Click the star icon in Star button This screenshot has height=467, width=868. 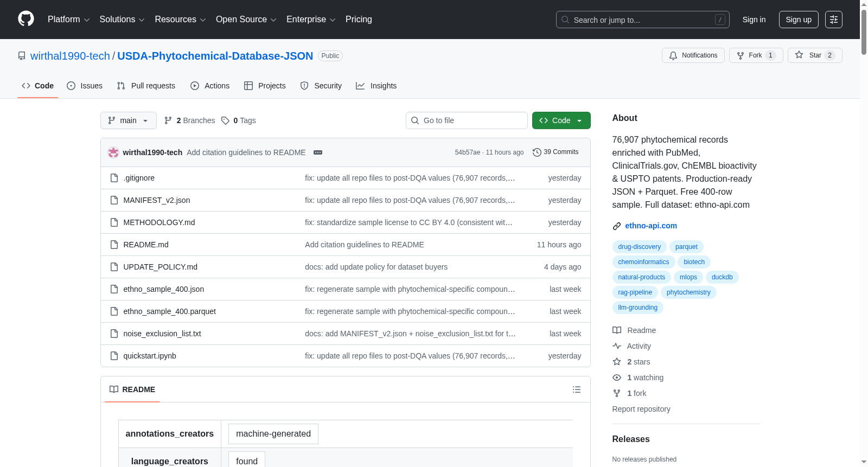click(x=799, y=55)
